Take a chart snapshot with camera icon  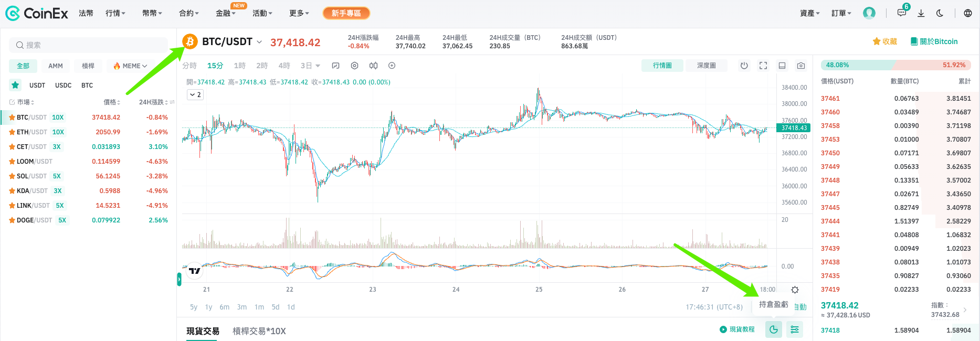[801, 66]
